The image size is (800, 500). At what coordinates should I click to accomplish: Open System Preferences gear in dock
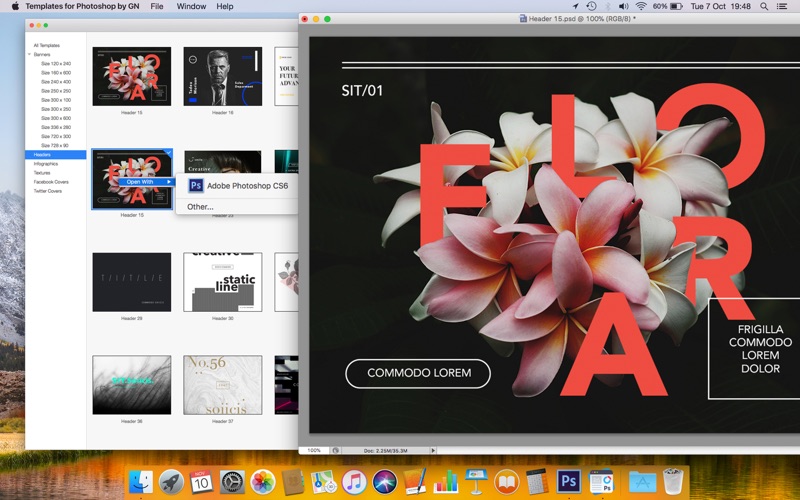click(232, 481)
